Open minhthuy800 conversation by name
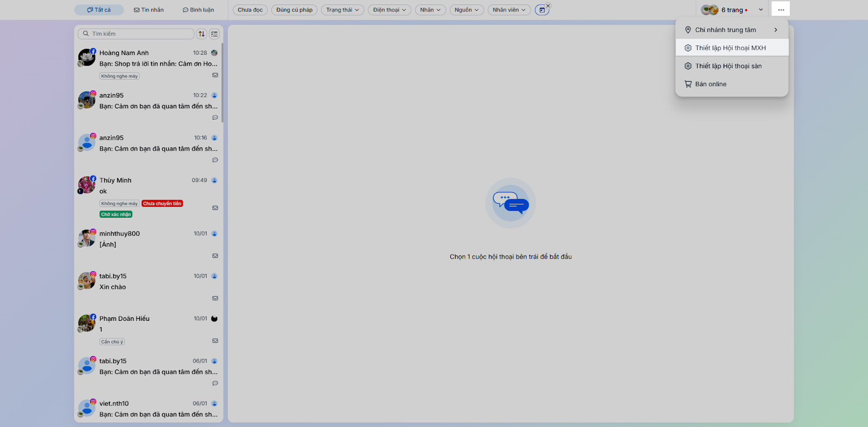The image size is (868, 427). (x=119, y=234)
